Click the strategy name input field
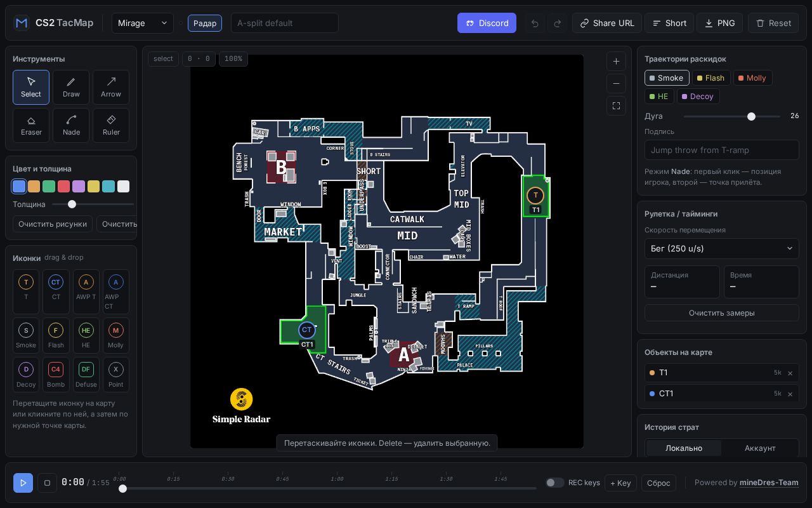The width and height of the screenshot is (812, 508). 285,23
